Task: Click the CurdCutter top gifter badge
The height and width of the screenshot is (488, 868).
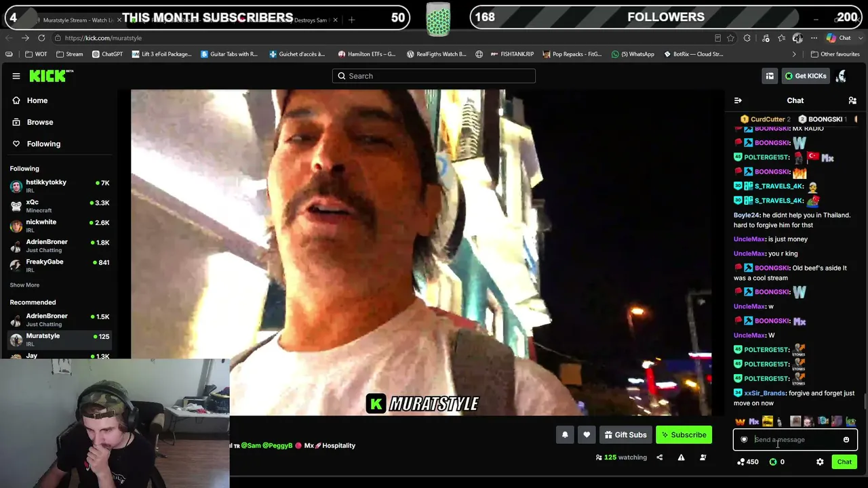Action: pyautogui.click(x=765, y=119)
